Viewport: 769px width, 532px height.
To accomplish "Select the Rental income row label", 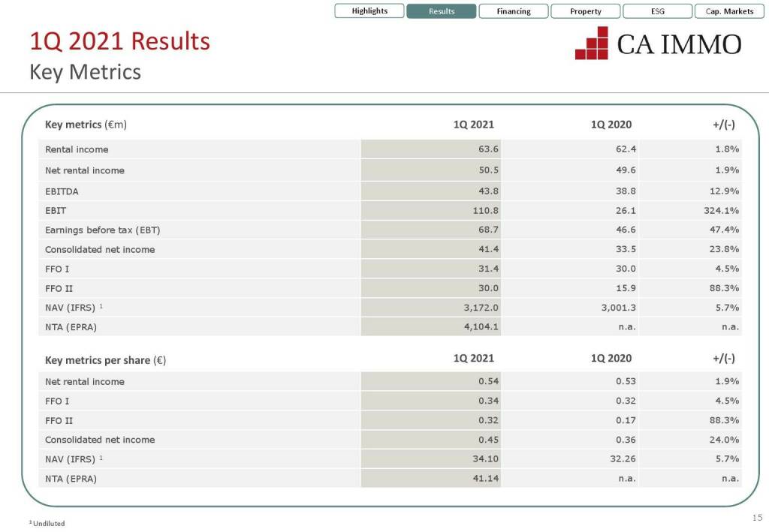I will pos(77,149).
